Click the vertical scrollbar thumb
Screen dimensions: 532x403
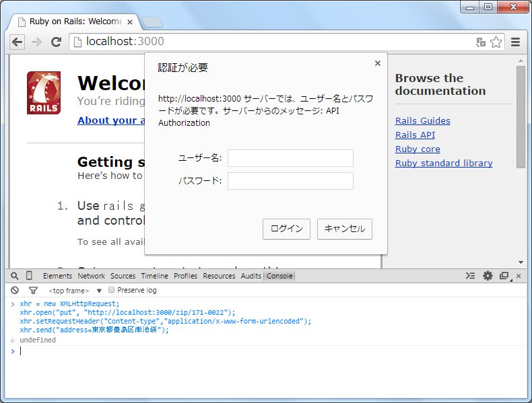click(521, 117)
